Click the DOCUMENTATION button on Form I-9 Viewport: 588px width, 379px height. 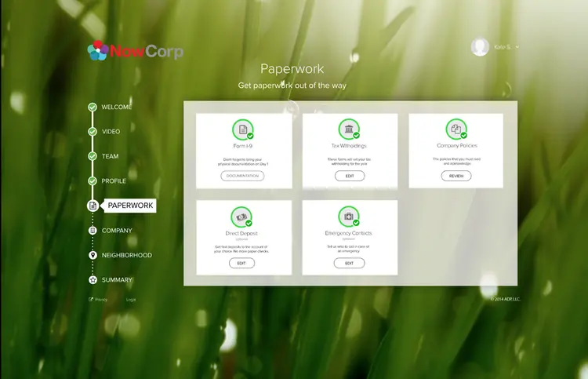(242, 176)
